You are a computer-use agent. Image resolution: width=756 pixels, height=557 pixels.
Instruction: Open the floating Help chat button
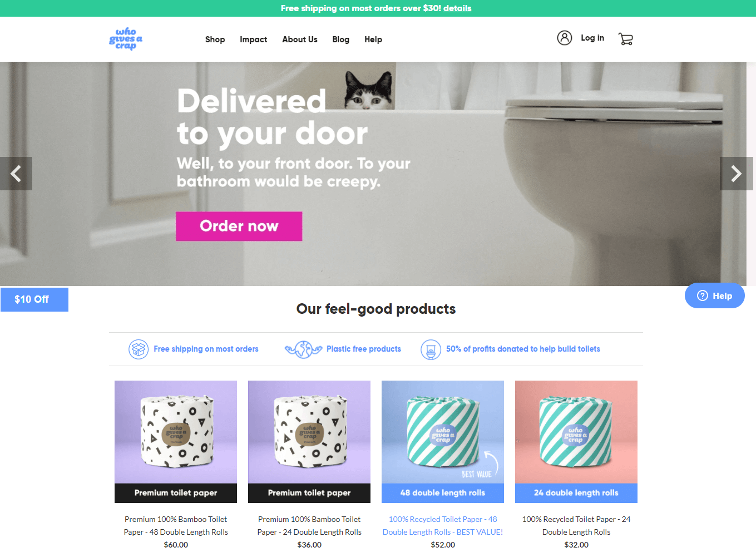[715, 295]
